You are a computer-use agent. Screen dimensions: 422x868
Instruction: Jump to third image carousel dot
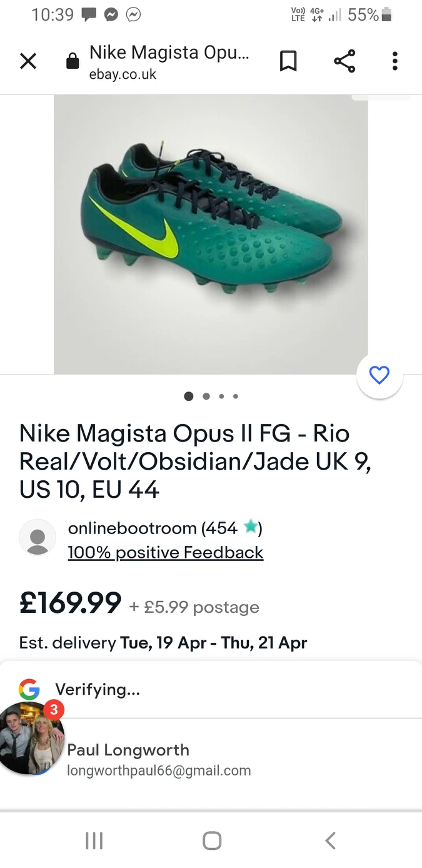[x=221, y=396]
